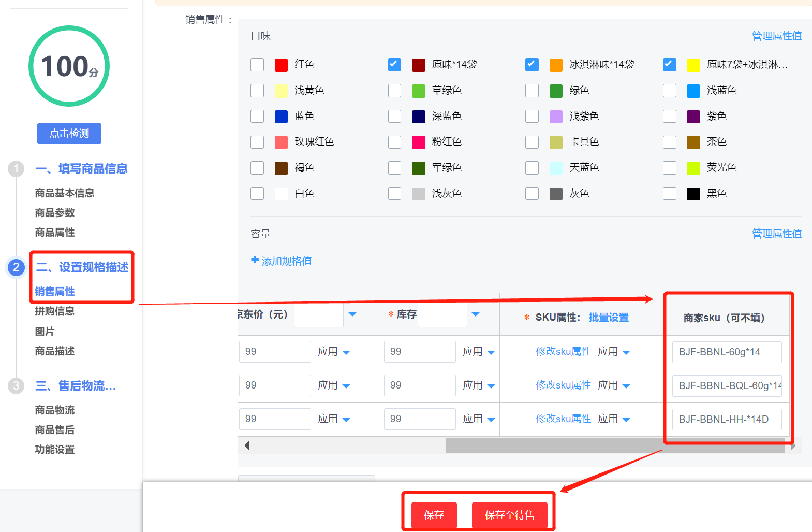Click the 保存至待售 button
The image size is (812, 532).
(x=510, y=515)
